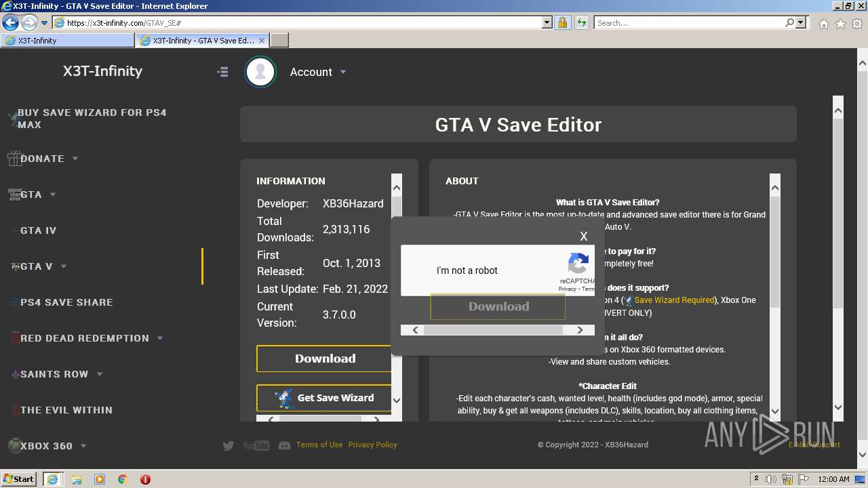Show hidden tray icons arrow

coord(756,479)
